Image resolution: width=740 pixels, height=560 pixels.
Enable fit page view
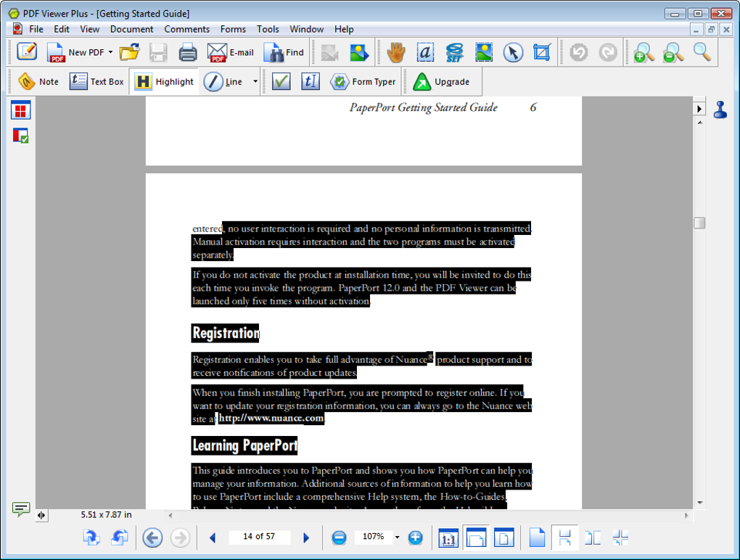pos(504,538)
